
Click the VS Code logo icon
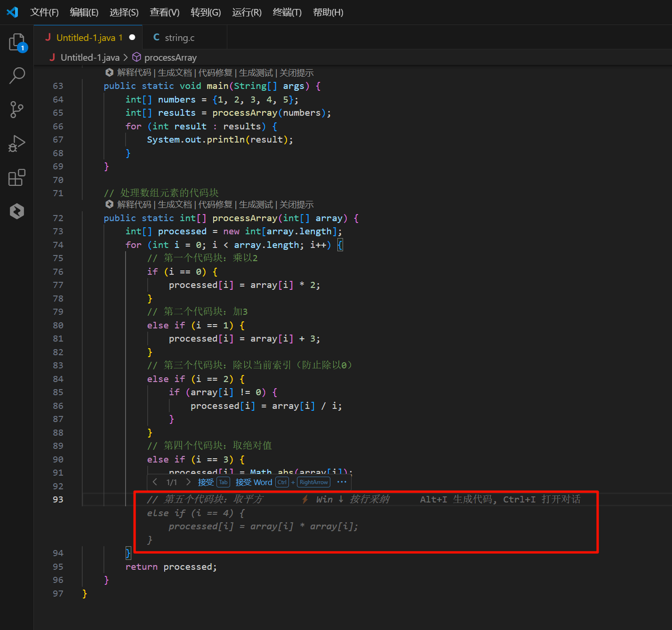click(x=12, y=12)
